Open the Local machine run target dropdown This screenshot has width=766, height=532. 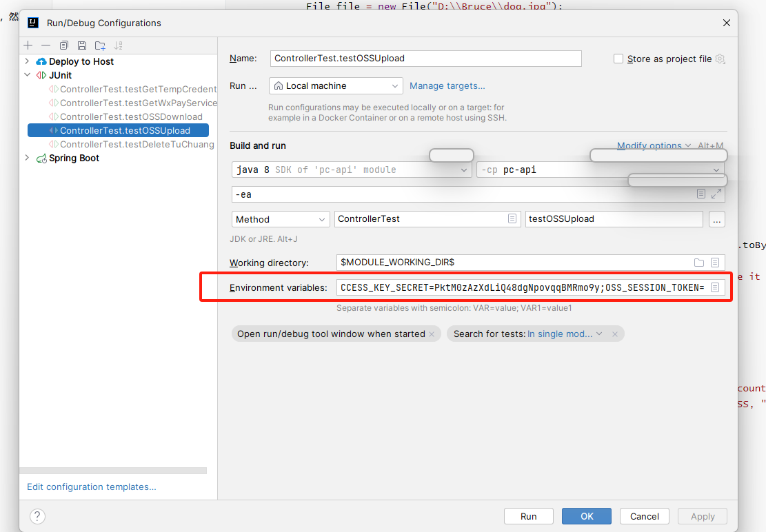[336, 86]
